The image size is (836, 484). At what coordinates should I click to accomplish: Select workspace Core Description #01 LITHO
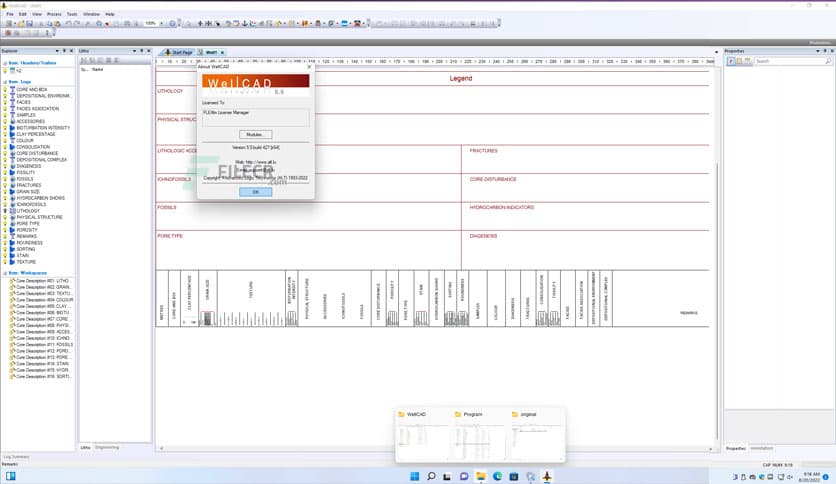(x=43, y=281)
